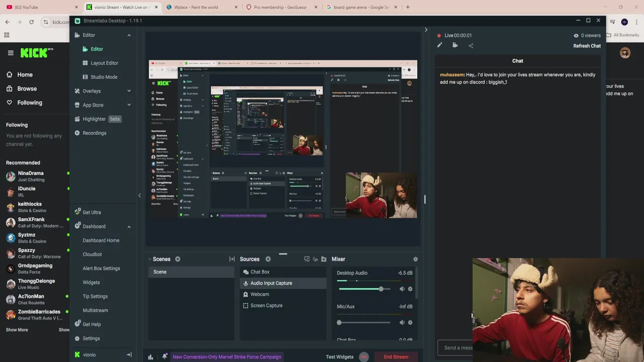This screenshot has height=362, width=644.
Task: Open Desktop Audio source settings gear
Action: click(x=410, y=289)
